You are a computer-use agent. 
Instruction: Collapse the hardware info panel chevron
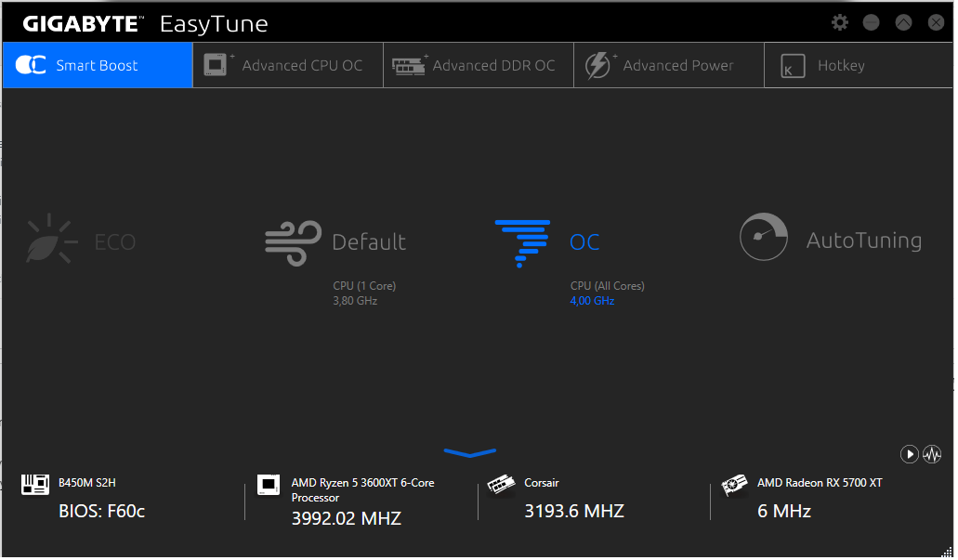tap(470, 452)
